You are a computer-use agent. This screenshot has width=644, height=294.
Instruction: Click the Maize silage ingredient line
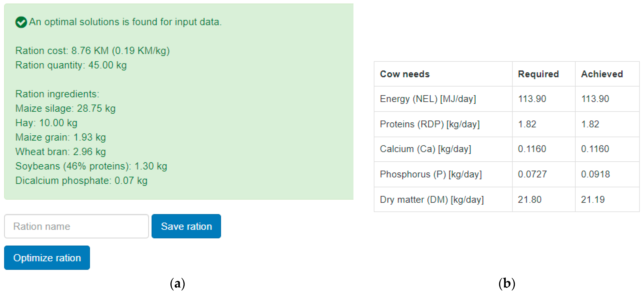click(x=65, y=108)
